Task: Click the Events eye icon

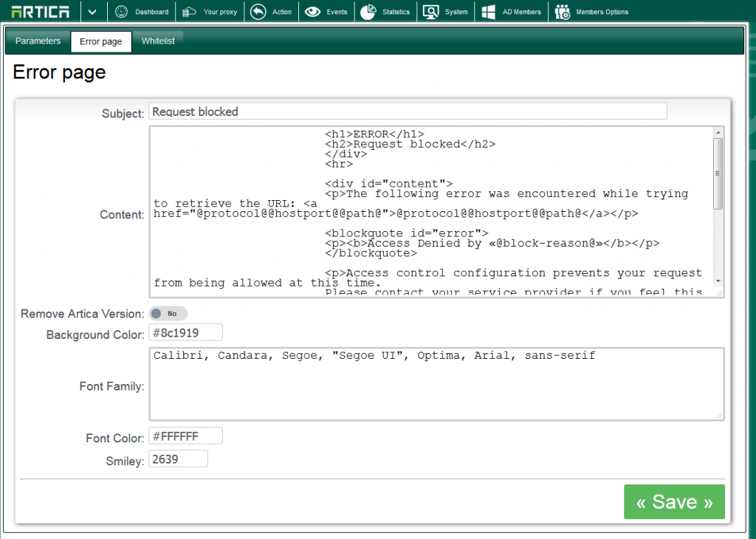Action: [x=312, y=12]
